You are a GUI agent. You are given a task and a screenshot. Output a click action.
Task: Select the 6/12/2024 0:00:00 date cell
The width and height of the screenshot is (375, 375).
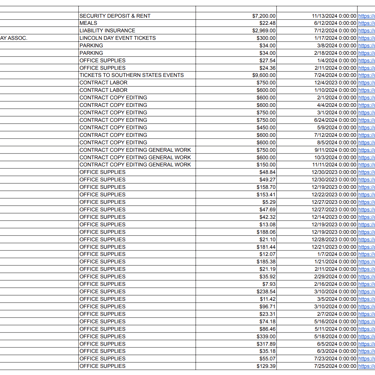pyautogui.click(x=317, y=23)
